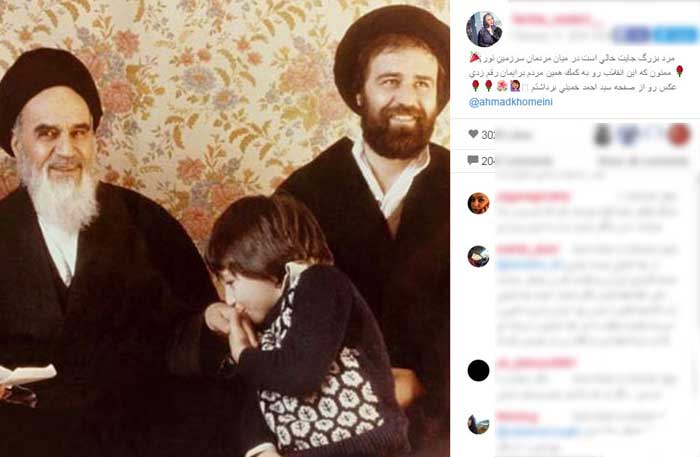Open the post author's round profile picture
The height and width of the screenshot is (457, 700).
484,29
